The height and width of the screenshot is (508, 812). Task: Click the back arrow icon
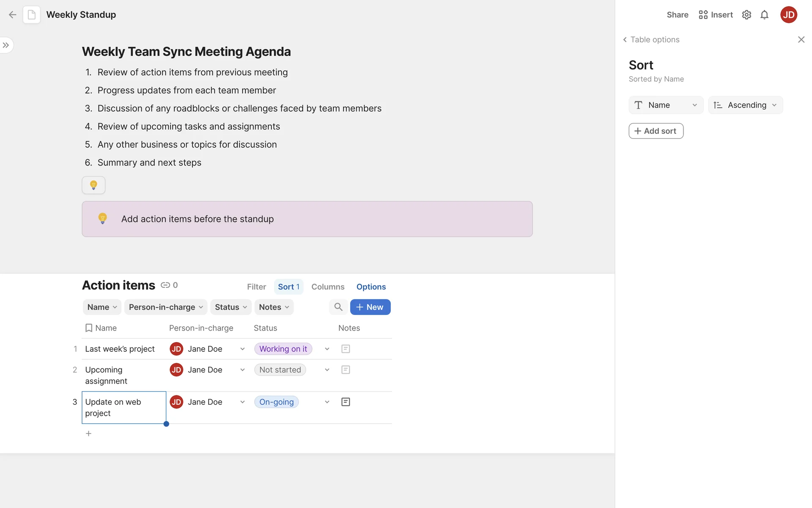click(x=12, y=15)
